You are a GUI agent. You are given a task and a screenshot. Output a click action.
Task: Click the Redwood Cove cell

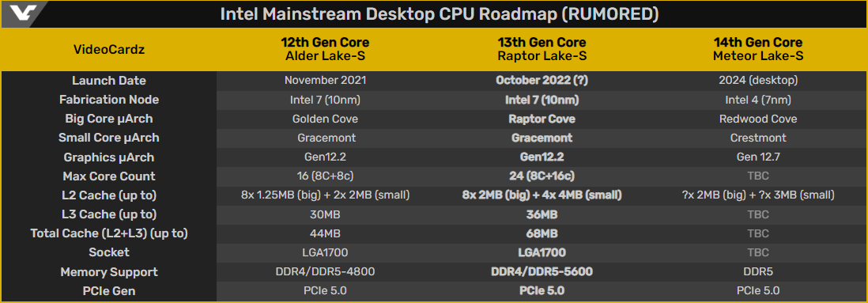pyautogui.click(x=758, y=119)
